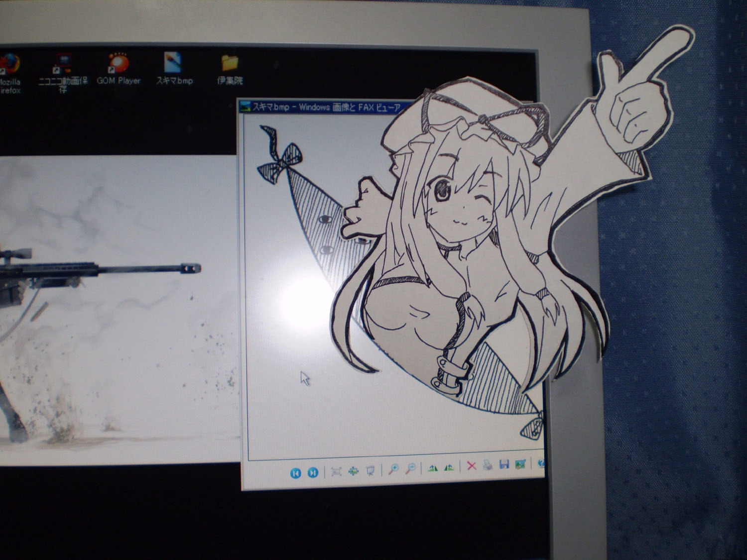Screen dimensions: 747x560
Task: Open the image for editing
Action: coord(521,464)
